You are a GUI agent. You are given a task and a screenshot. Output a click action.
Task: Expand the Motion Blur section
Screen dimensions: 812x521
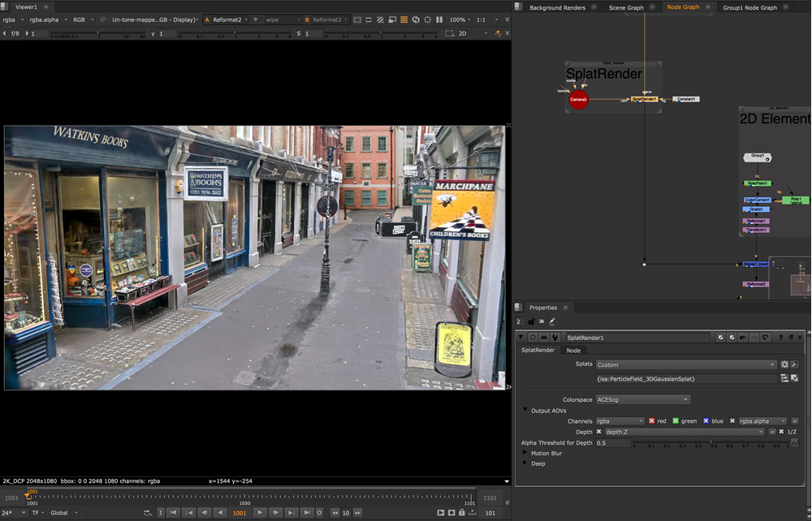(x=525, y=453)
